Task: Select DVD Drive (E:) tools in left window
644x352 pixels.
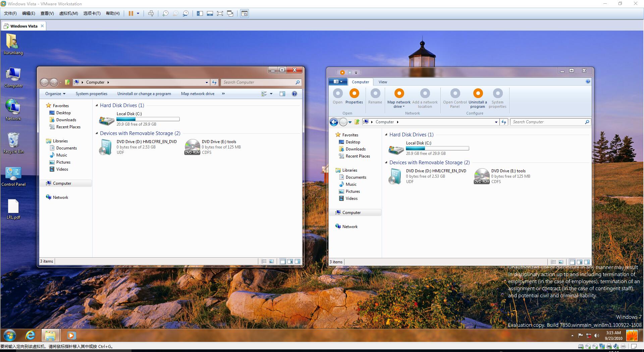Action: (213, 147)
